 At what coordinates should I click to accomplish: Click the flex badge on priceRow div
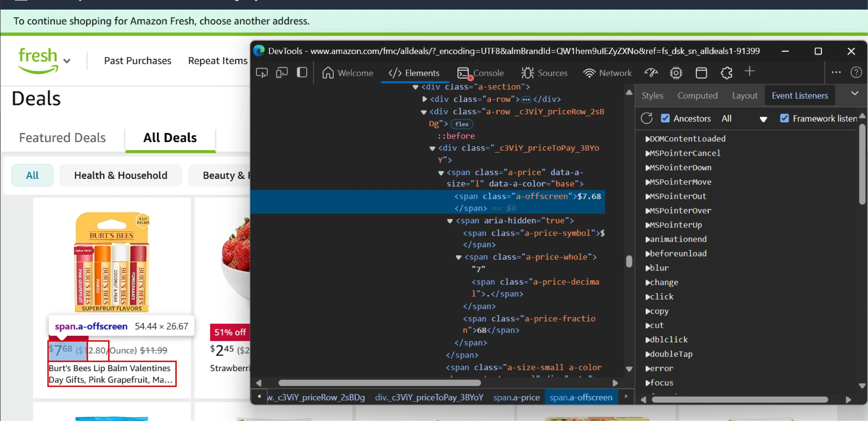tap(462, 124)
